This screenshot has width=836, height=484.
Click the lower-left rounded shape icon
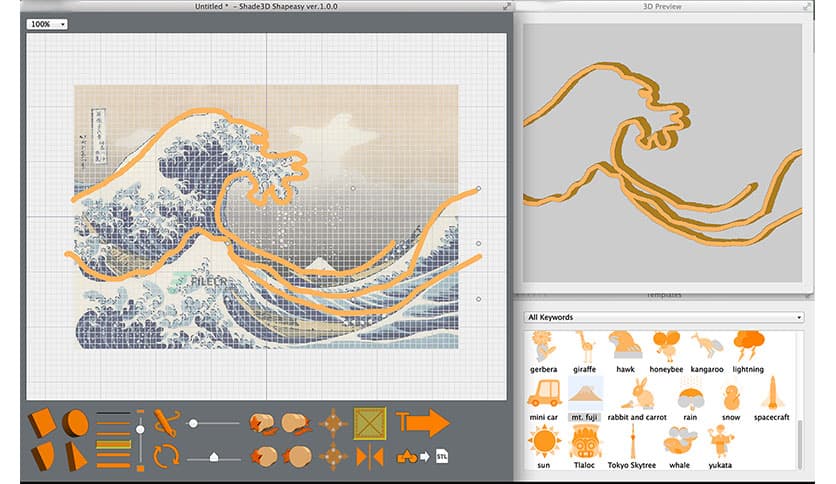tap(264, 456)
